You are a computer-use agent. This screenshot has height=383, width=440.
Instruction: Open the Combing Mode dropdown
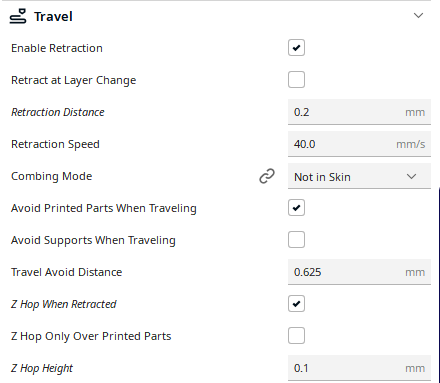click(359, 176)
